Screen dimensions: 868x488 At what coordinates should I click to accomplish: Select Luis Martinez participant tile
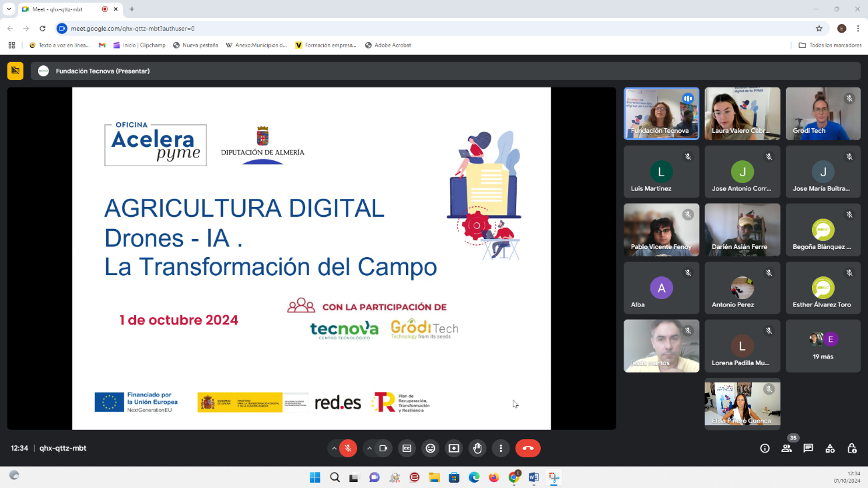tap(662, 172)
